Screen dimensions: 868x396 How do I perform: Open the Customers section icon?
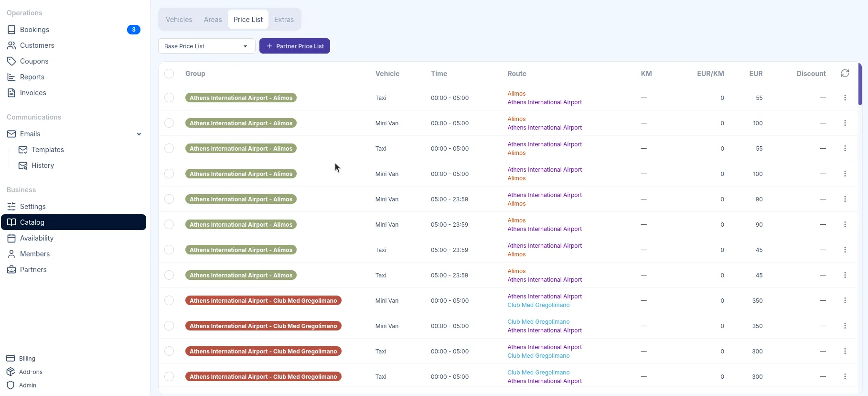tap(11, 45)
